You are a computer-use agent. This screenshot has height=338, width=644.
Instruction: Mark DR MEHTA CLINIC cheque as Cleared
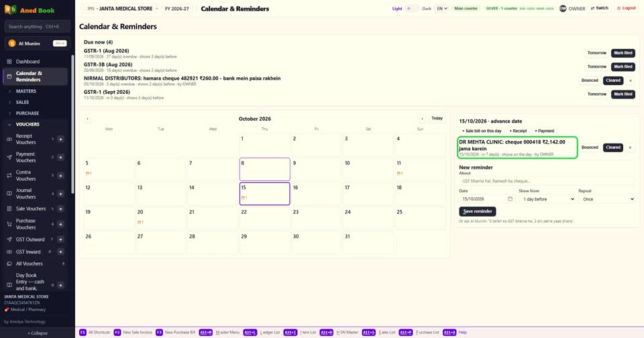(x=612, y=148)
